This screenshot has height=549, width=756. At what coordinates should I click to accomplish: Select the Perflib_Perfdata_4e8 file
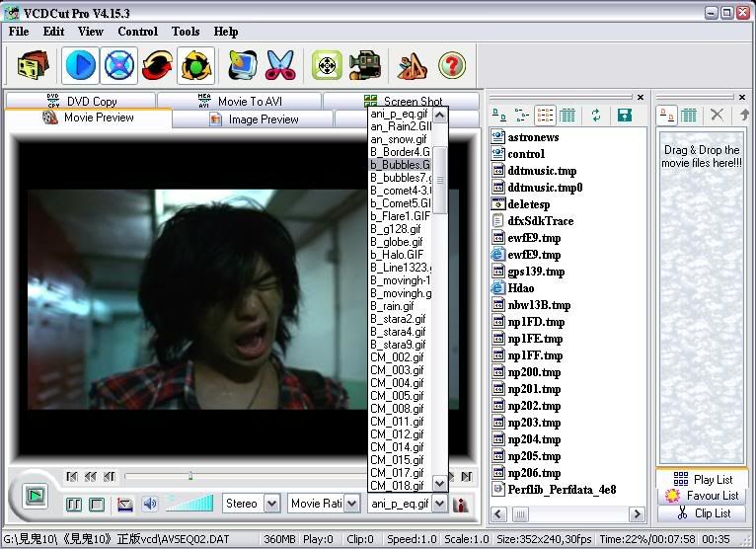coord(554,489)
